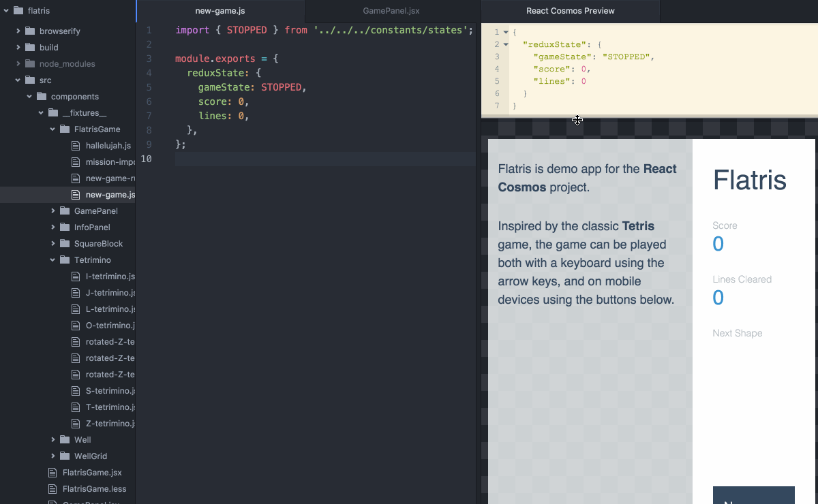Screen dimensions: 818x504
Task: Click the node_modules folder icon
Action: [29, 64]
